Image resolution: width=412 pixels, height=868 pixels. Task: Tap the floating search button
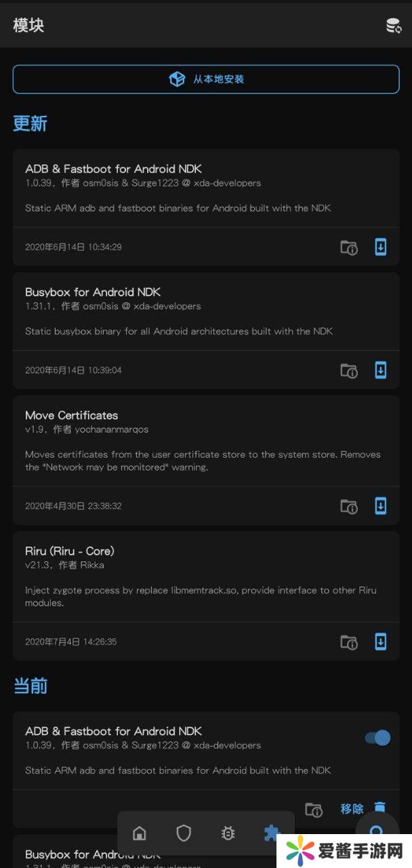click(x=377, y=833)
